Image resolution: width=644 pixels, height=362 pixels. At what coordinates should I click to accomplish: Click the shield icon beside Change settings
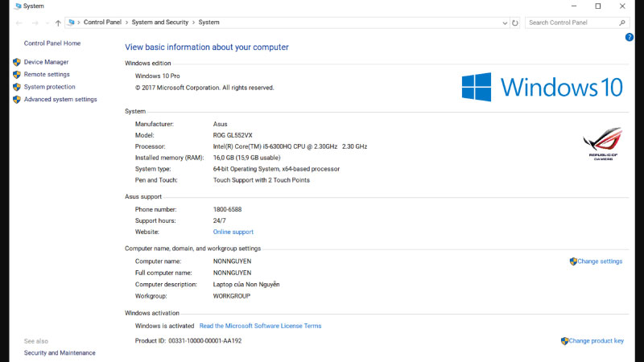pos(573,261)
